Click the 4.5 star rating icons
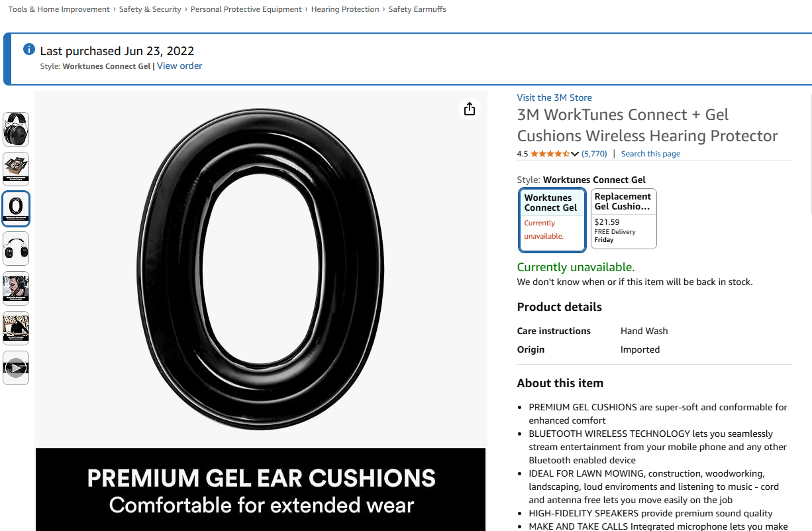The width and height of the screenshot is (812, 531). coord(550,154)
